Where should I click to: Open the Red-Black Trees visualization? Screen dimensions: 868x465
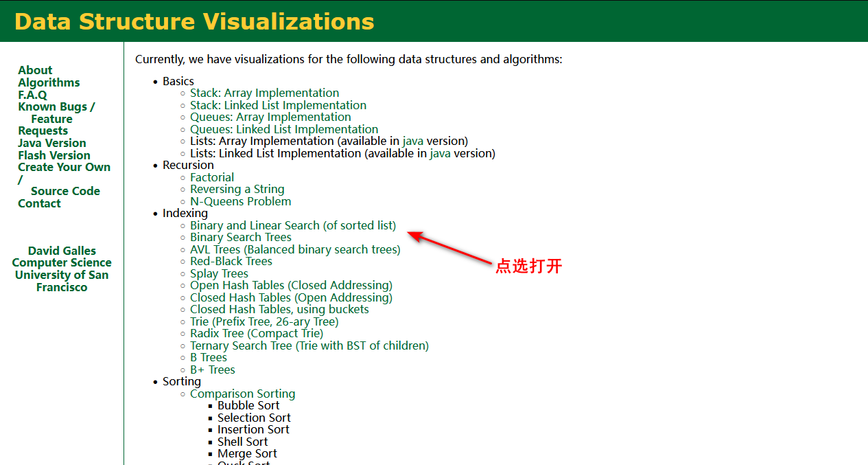(x=231, y=261)
